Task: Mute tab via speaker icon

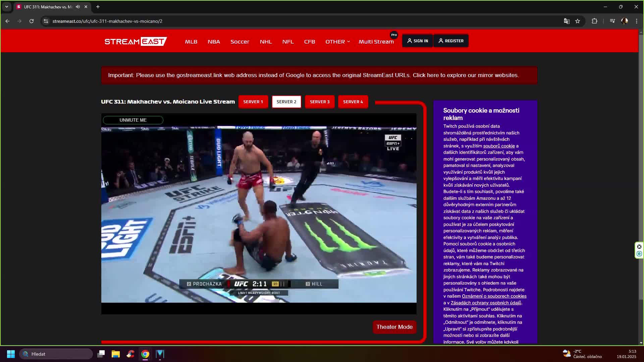Action: 78,7
